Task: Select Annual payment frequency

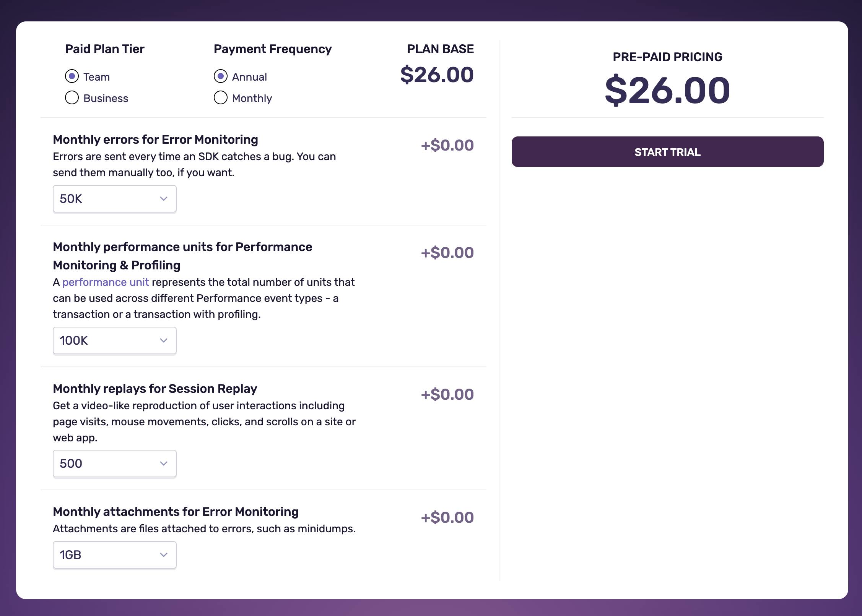Action: point(221,76)
